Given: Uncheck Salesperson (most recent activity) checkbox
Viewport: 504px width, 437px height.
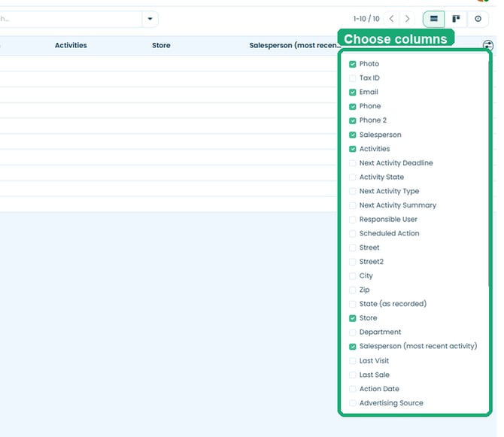Looking at the screenshot, I should [x=353, y=347].
